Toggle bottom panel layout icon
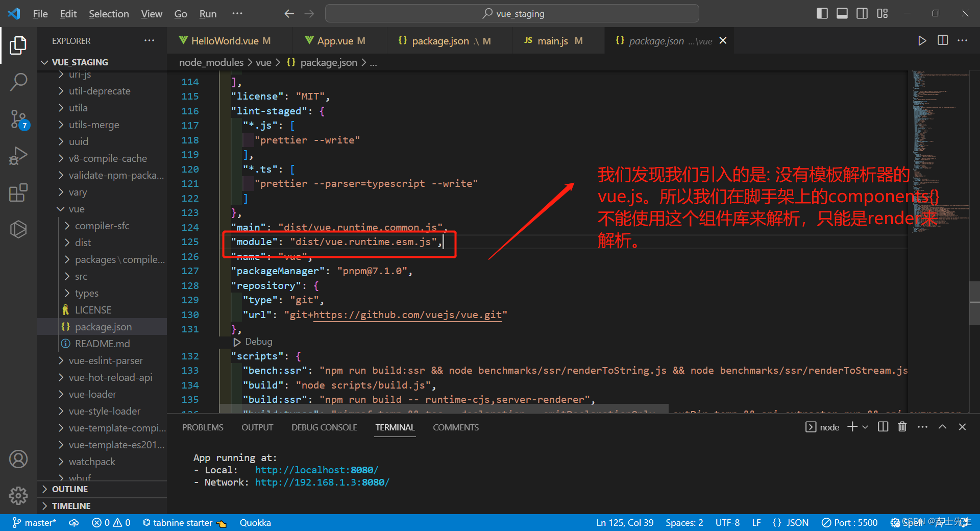 pyautogui.click(x=842, y=14)
